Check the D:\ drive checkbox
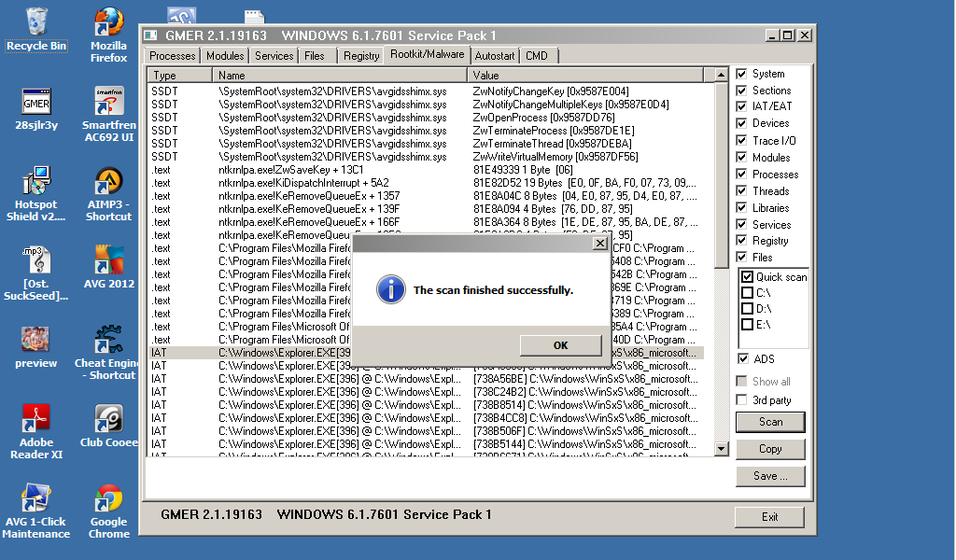Screen dimensions: 956x560 coord(748,308)
